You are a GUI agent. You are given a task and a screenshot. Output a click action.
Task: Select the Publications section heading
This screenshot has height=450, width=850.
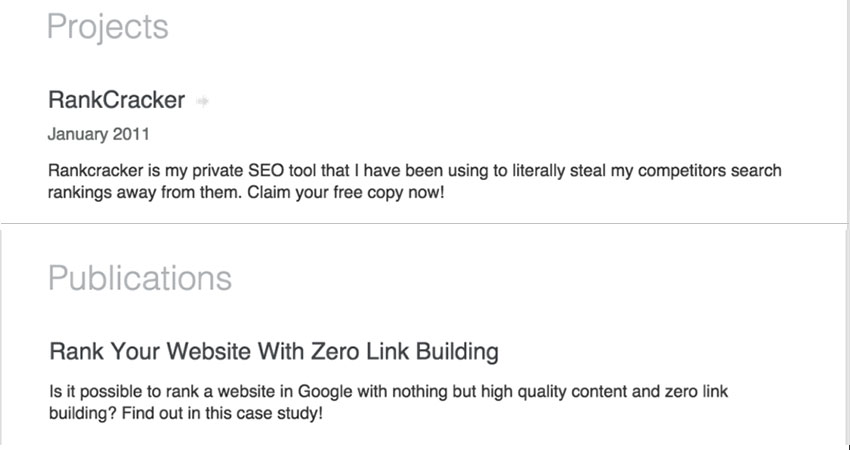[140, 278]
